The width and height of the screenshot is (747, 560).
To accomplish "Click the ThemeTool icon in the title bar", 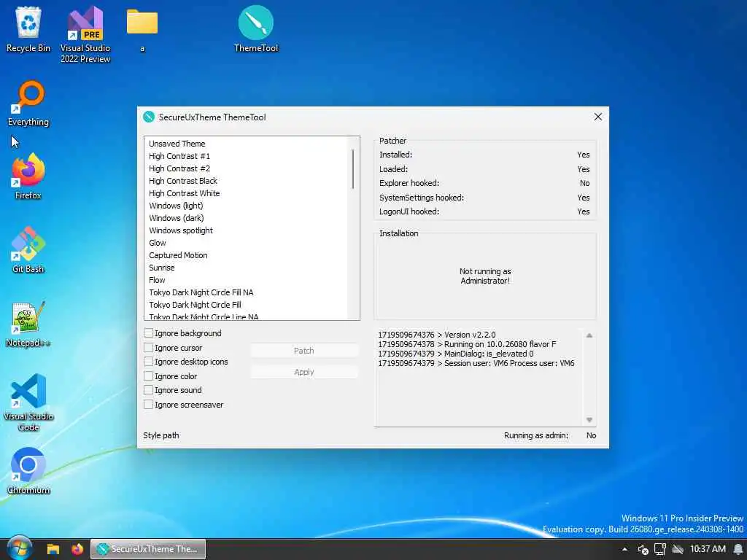I will (x=149, y=117).
